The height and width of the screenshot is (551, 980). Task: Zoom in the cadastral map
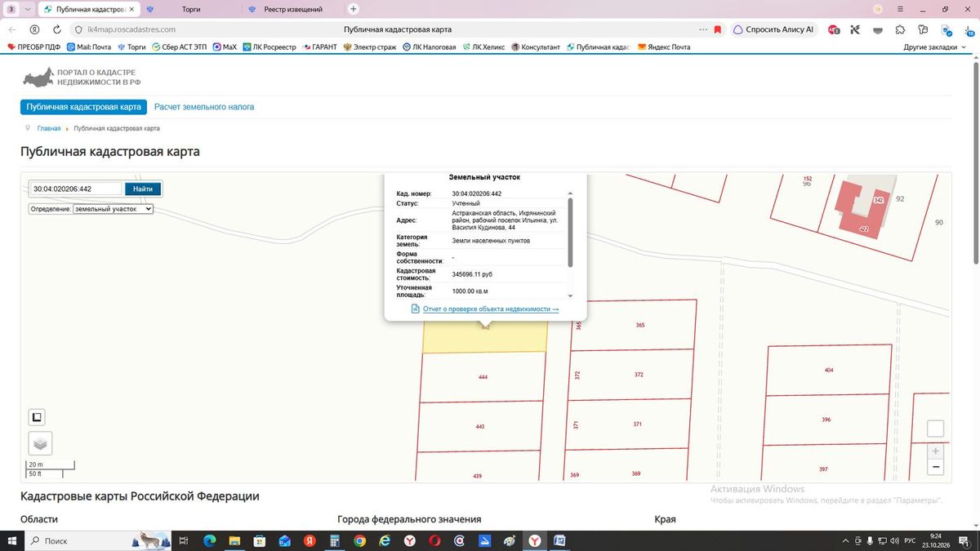click(936, 451)
